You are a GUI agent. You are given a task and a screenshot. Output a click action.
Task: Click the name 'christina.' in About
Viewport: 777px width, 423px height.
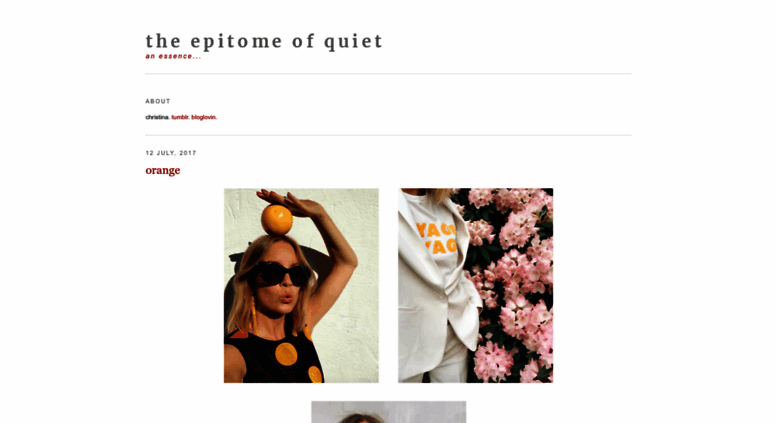[x=158, y=117]
